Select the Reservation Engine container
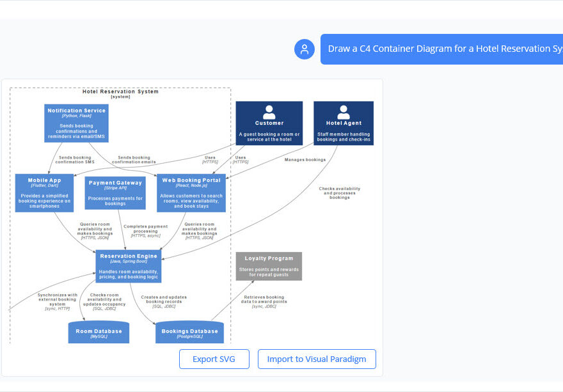563x392 pixels. click(x=129, y=265)
